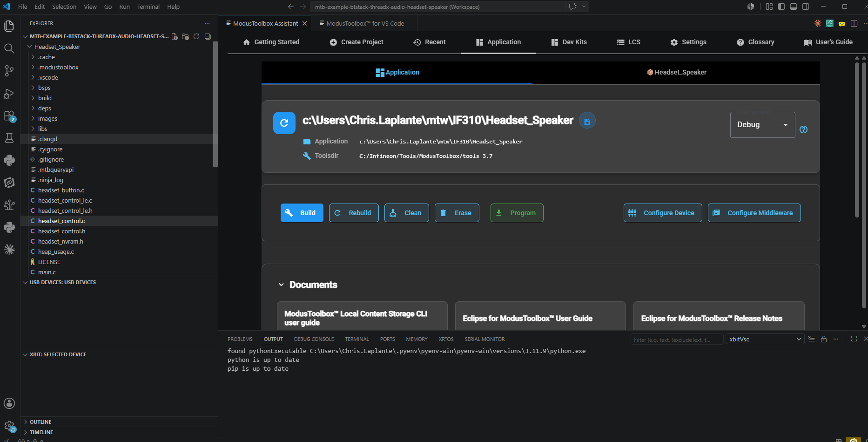Click the New Folder icon in Explorer header
This screenshot has width=868, height=442.
pos(185,36)
